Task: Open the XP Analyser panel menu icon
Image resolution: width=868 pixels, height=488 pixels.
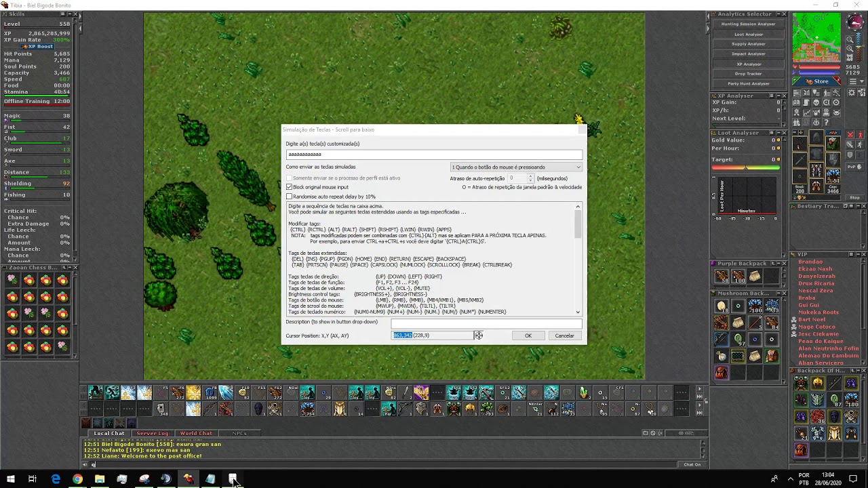Action: click(772, 96)
